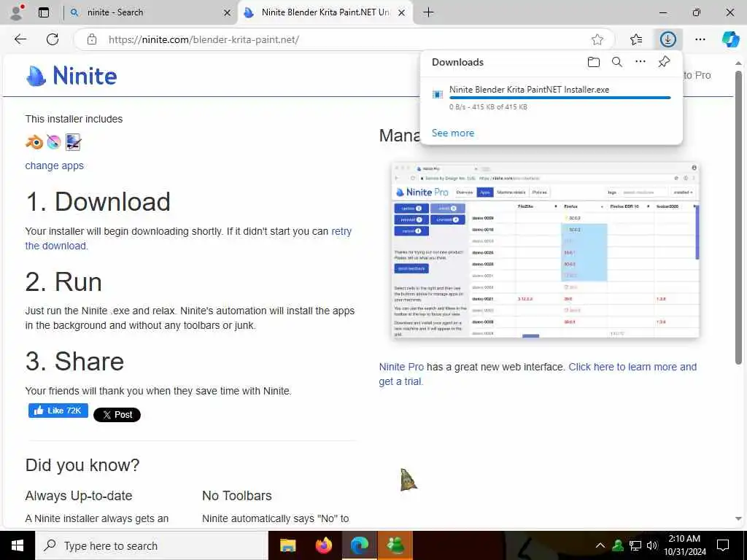Click the Paint.NET app icon
The width and height of the screenshot is (747, 560).
click(73, 142)
